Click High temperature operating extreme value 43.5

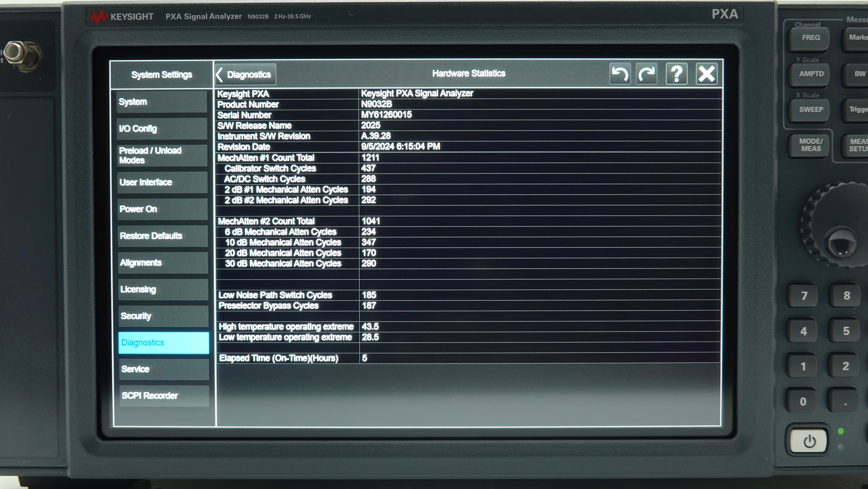[x=370, y=327]
